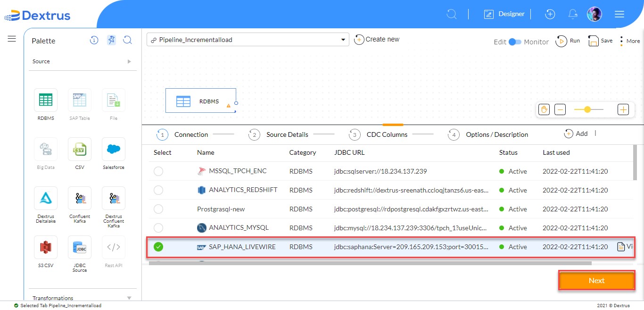Click the Last used column header

556,152
